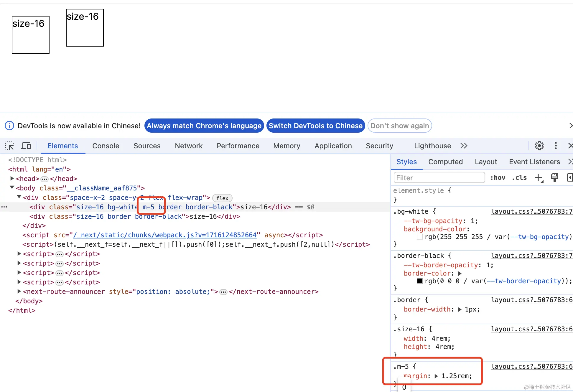Open the Console tab
This screenshot has height=392, width=573.
(x=106, y=146)
